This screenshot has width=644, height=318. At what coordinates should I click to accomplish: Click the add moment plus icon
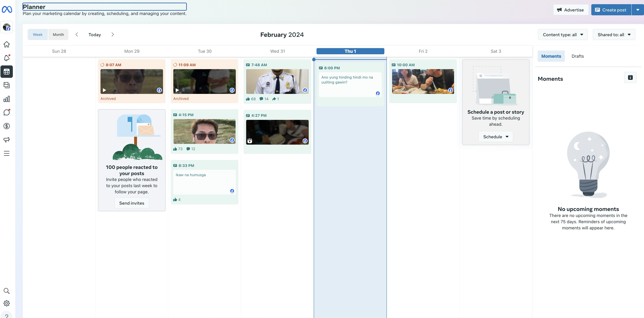pos(630,77)
